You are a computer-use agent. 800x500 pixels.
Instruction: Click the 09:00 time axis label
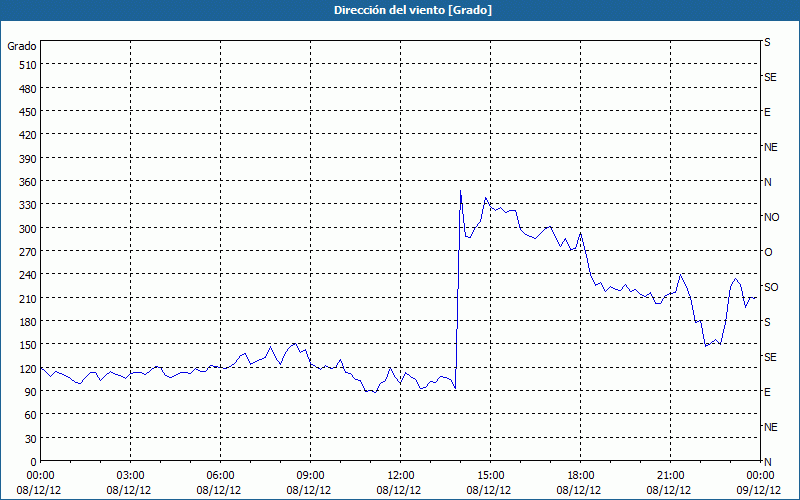(311, 476)
